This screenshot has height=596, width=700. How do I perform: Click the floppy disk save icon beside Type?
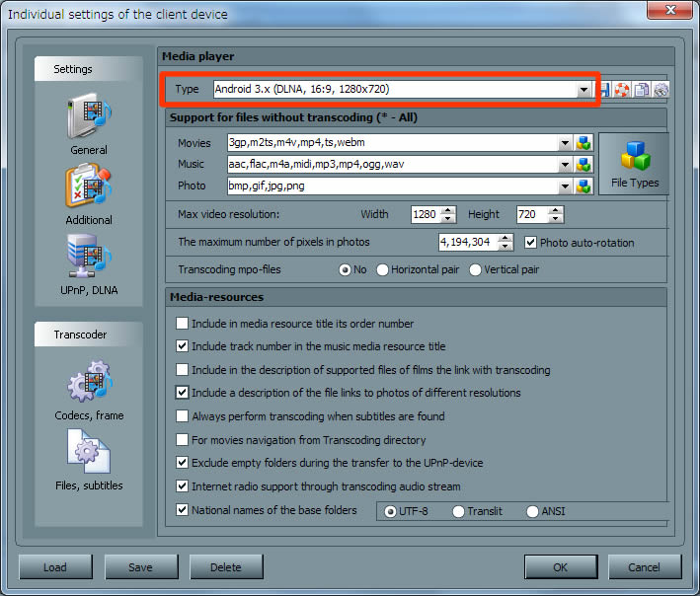[604, 90]
